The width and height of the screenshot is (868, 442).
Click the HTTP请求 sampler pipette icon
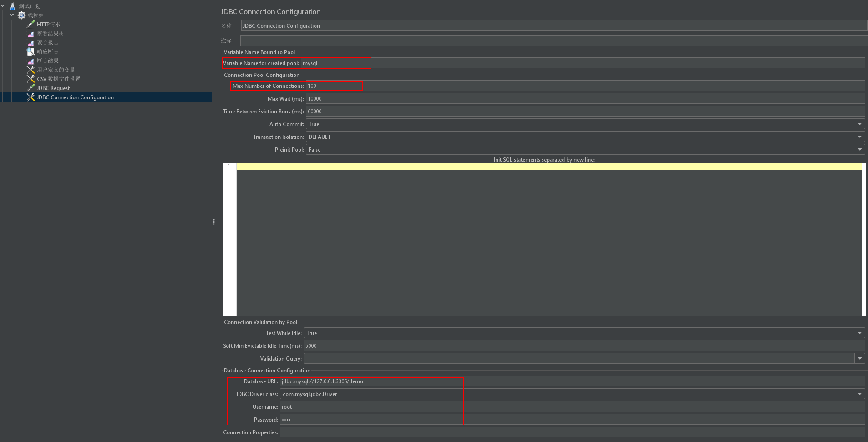[31, 24]
